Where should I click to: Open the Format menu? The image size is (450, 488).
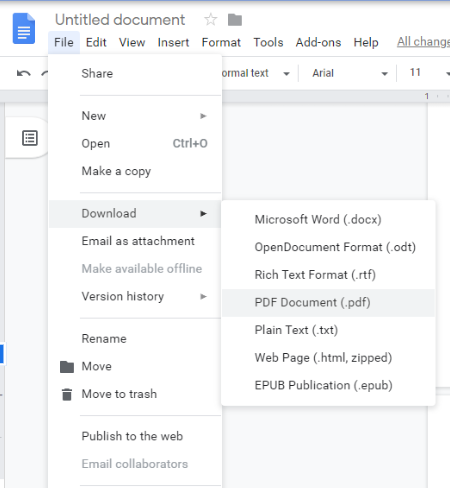tap(221, 42)
